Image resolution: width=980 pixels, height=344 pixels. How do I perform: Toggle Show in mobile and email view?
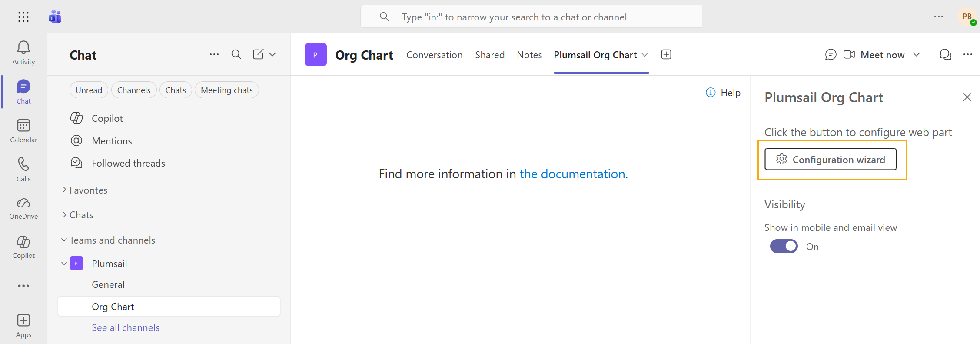click(x=784, y=246)
